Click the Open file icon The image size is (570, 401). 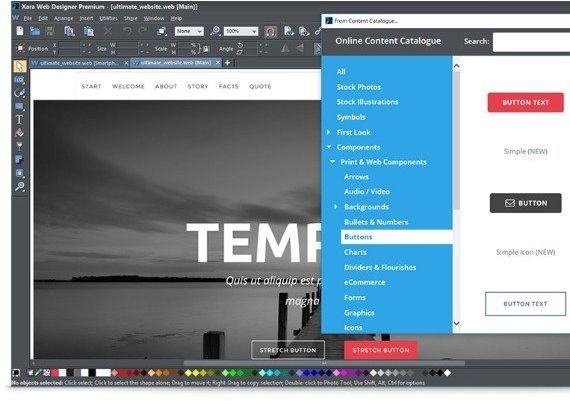click(35, 31)
